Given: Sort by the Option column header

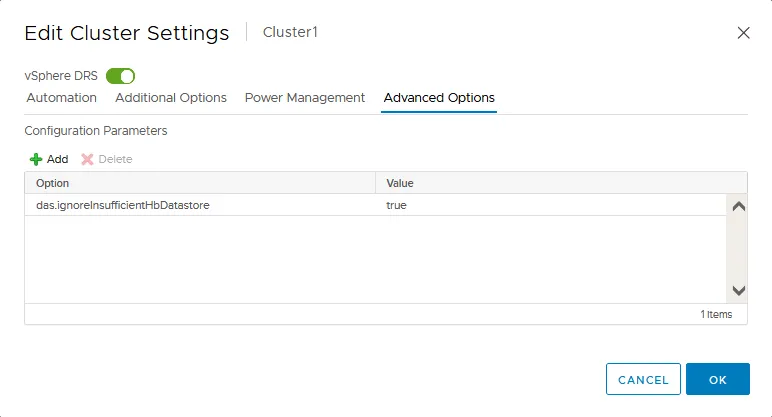Looking at the screenshot, I should pos(200,183).
